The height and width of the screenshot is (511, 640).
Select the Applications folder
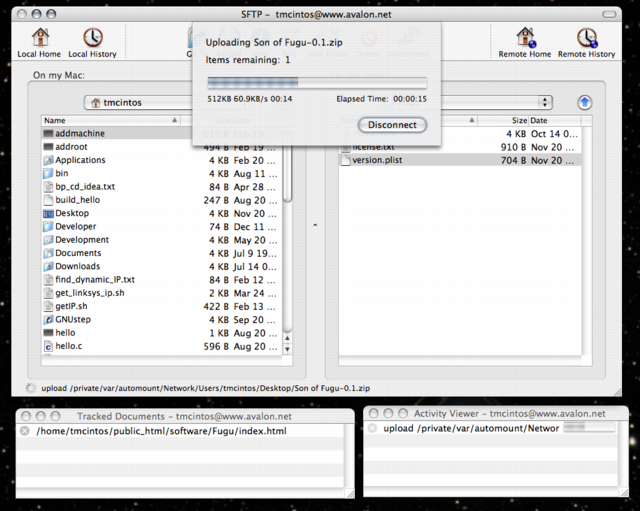click(x=162, y=160)
